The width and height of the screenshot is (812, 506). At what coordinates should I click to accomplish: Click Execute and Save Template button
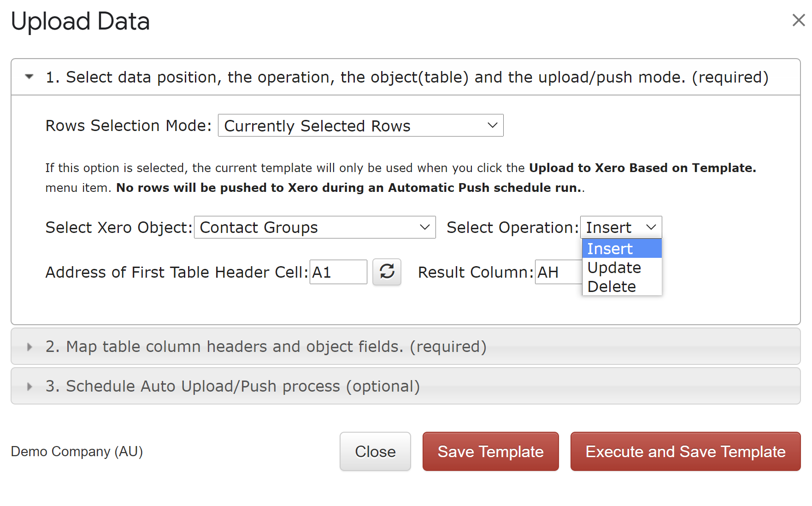(685, 452)
